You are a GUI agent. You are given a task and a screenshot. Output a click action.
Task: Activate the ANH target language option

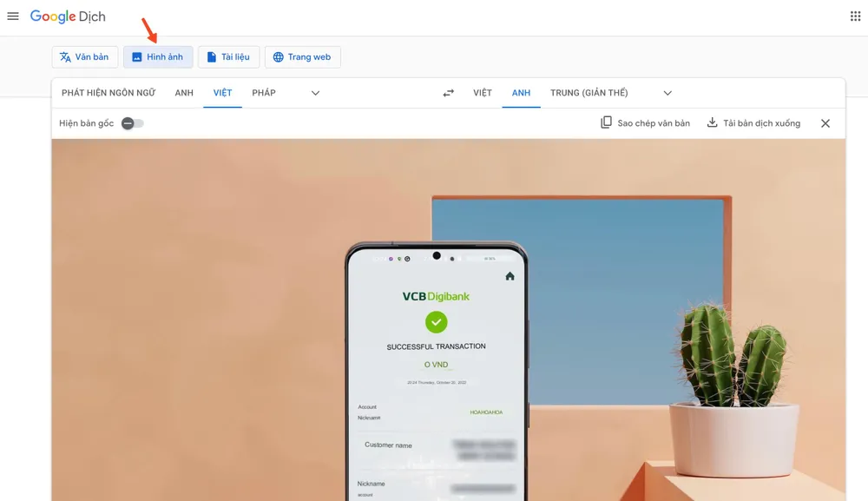(521, 92)
